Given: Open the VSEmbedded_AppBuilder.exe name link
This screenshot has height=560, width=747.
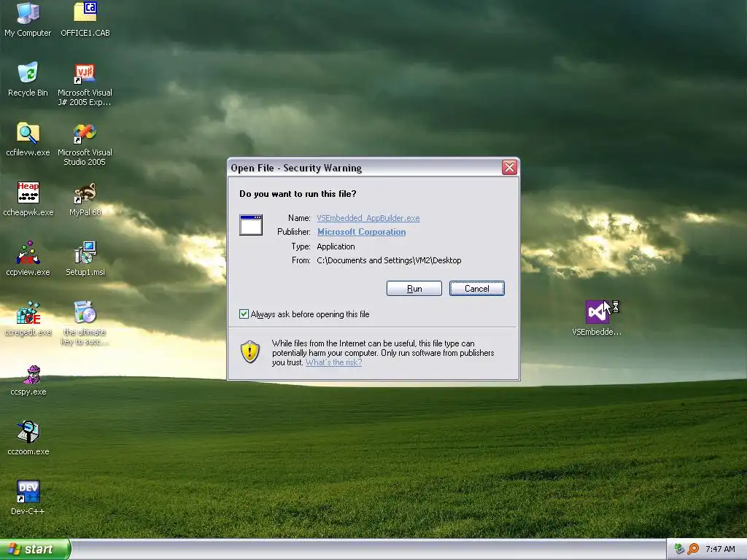Looking at the screenshot, I should coord(368,218).
